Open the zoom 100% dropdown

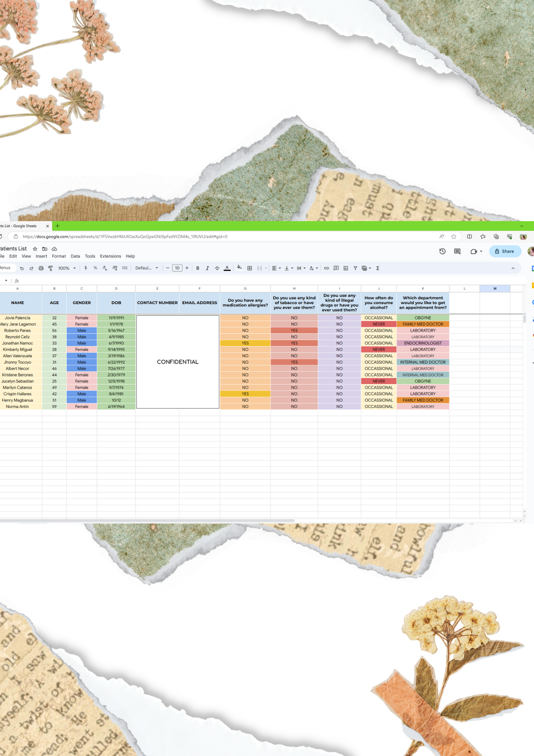tap(67, 268)
